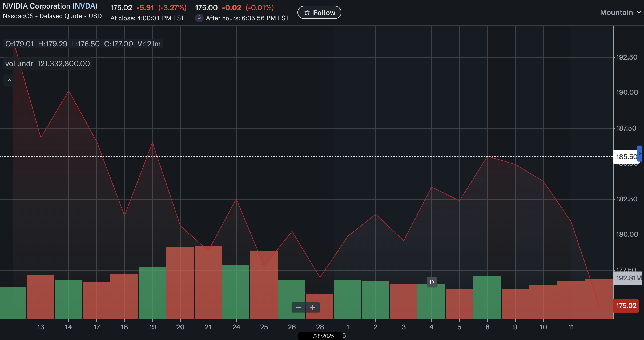Click the OHLC values legend
Screen dimensions: 644x340
coord(83,44)
